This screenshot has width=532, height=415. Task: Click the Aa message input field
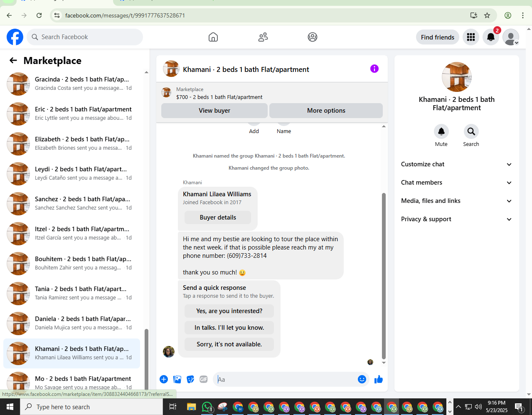(x=285, y=379)
